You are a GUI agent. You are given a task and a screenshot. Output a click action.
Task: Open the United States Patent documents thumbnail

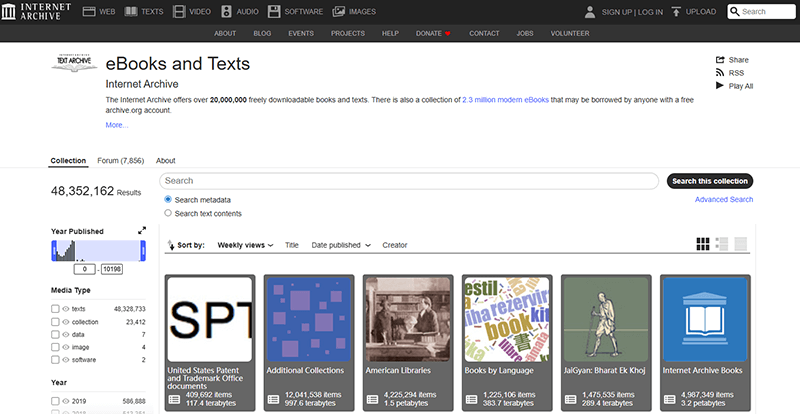pyautogui.click(x=209, y=319)
